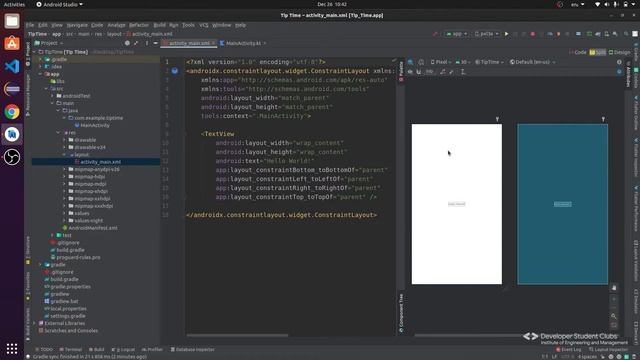Collapse the app folder in tree
Viewport: 640px width, 360px height.
tap(40, 74)
